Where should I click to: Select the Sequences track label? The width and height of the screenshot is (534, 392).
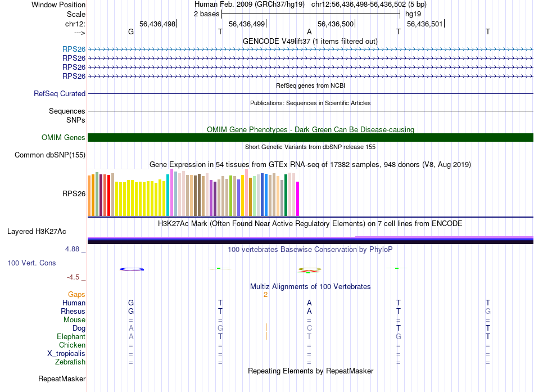67,111
